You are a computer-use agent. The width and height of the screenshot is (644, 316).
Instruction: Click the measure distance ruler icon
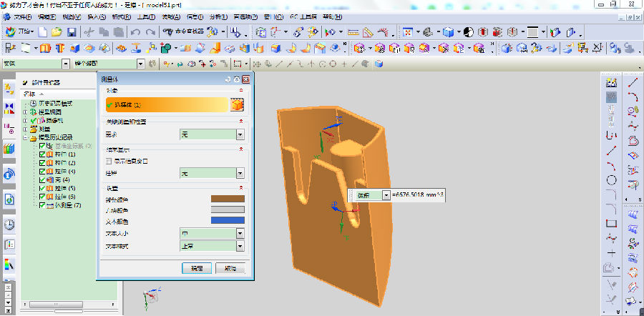pos(353,32)
